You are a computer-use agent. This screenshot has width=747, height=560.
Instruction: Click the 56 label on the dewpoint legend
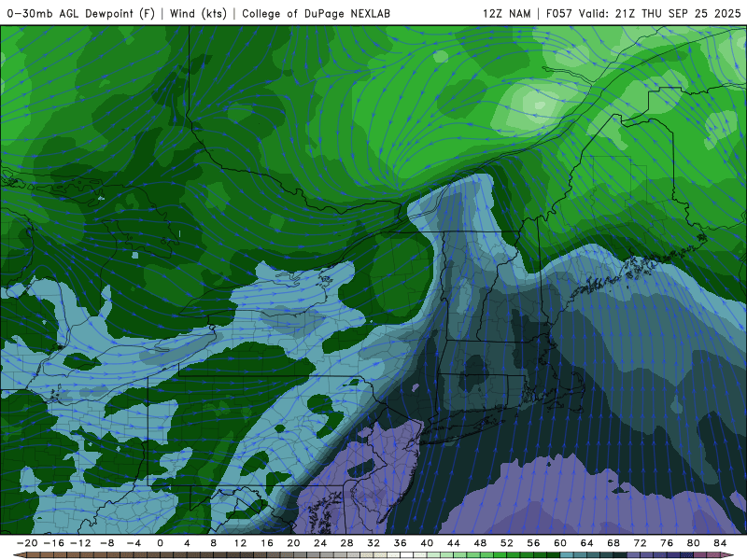point(533,543)
